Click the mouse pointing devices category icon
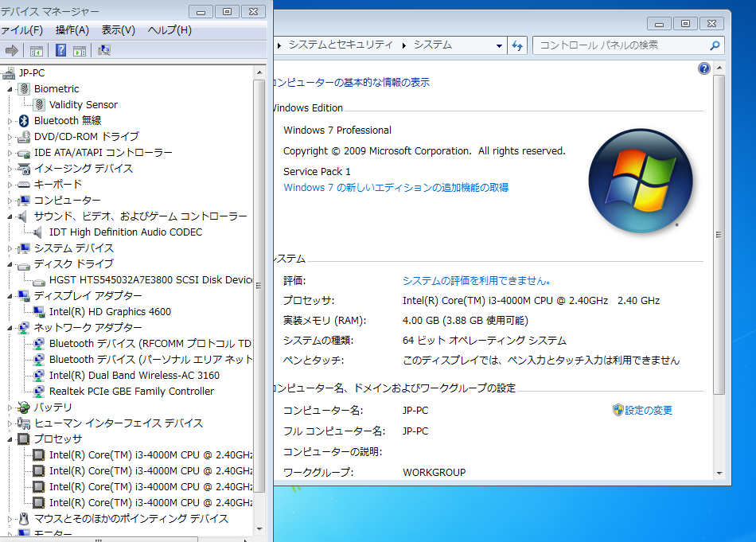 (24, 519)
